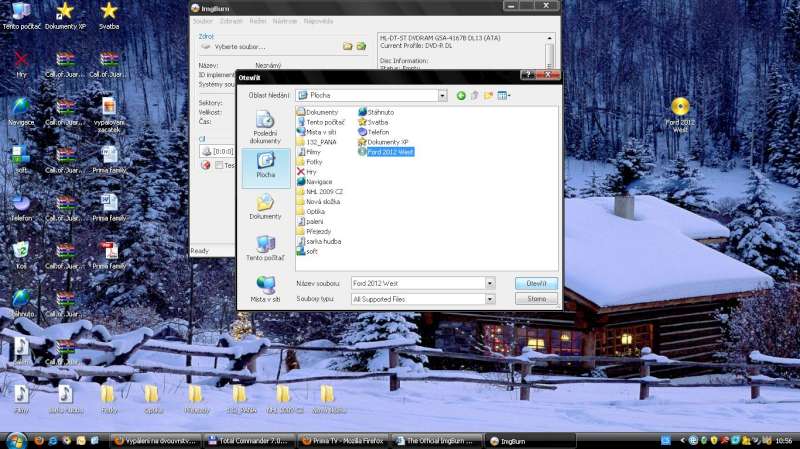800x449 pixels.
Task: Open the Název souboru dropdown list
Action: (489, 283)
